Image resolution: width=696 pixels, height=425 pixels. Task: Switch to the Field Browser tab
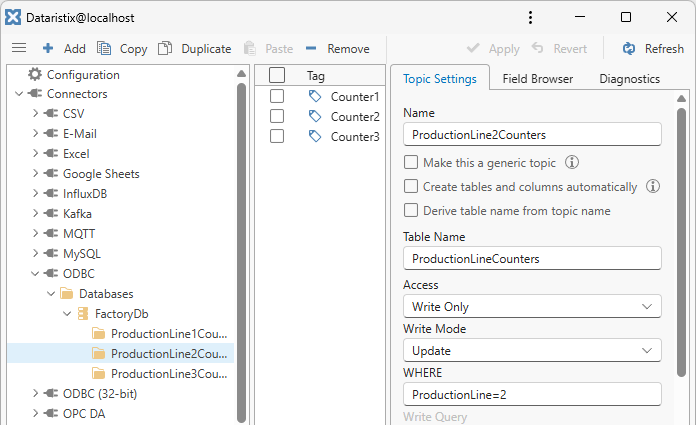coord(538,79)
